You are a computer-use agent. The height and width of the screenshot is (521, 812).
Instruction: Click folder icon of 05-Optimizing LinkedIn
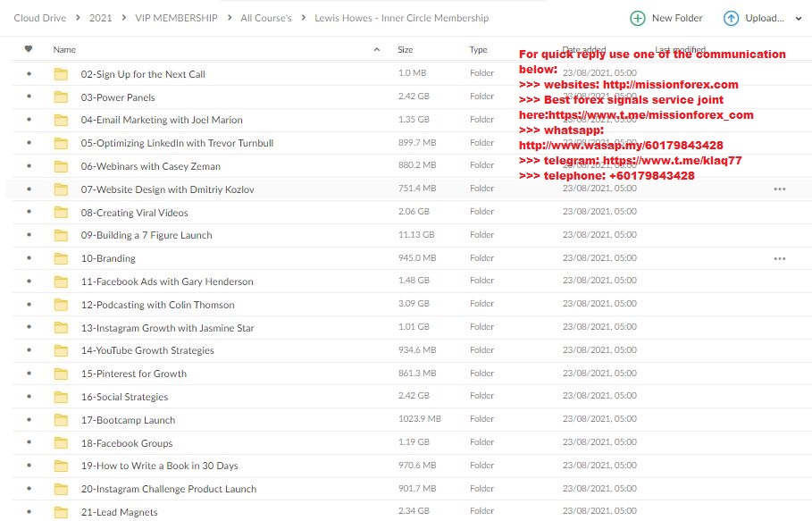61,143
